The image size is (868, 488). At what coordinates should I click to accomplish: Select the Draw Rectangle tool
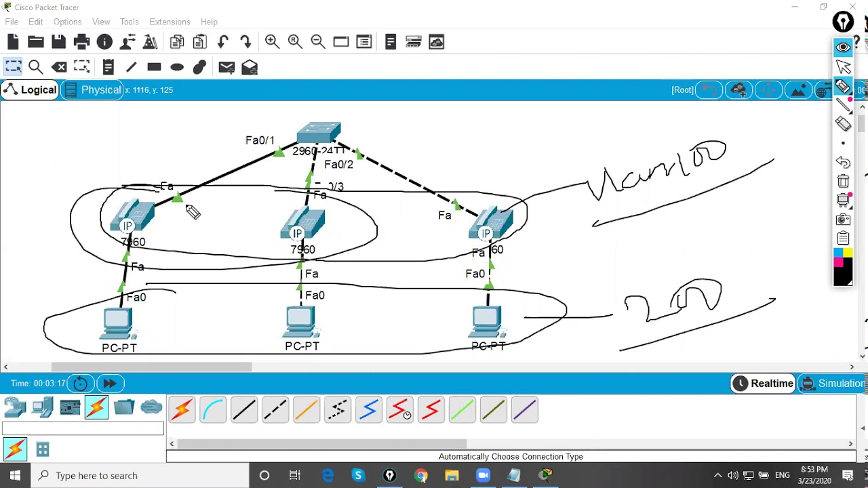[154, 67]
